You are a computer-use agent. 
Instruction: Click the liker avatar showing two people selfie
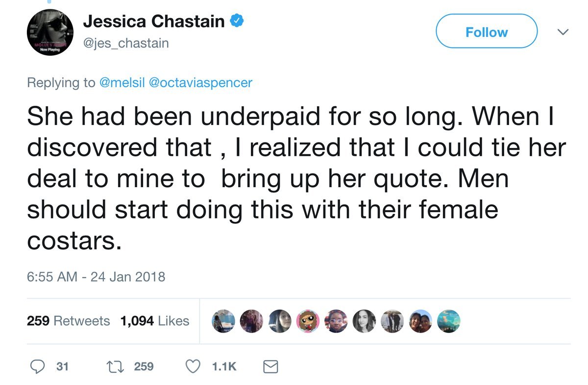(420, 321)
